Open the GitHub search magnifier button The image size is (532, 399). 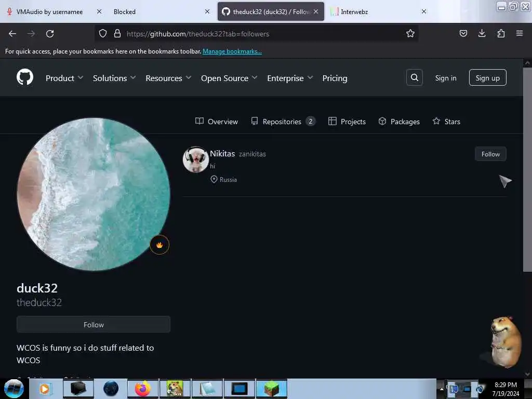click(x=414, y=78)
